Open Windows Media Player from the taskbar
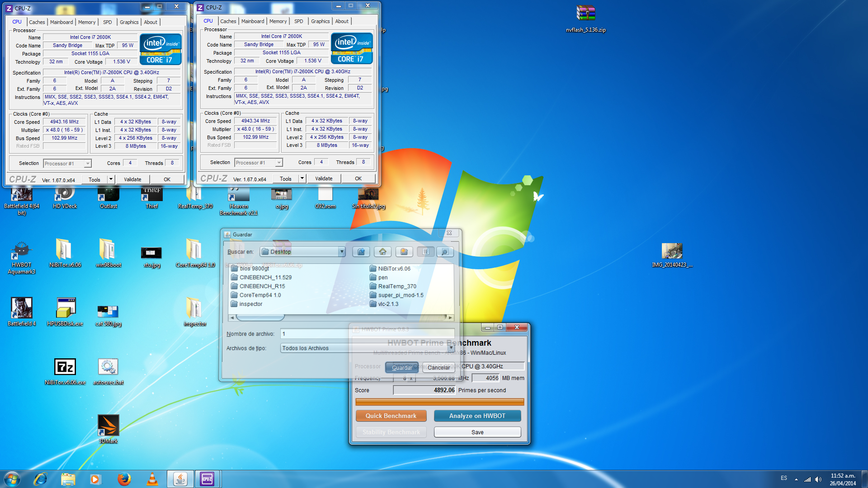The height and width of the screenshot is (488, 868). pyautogui.click(x=95, y=479)
